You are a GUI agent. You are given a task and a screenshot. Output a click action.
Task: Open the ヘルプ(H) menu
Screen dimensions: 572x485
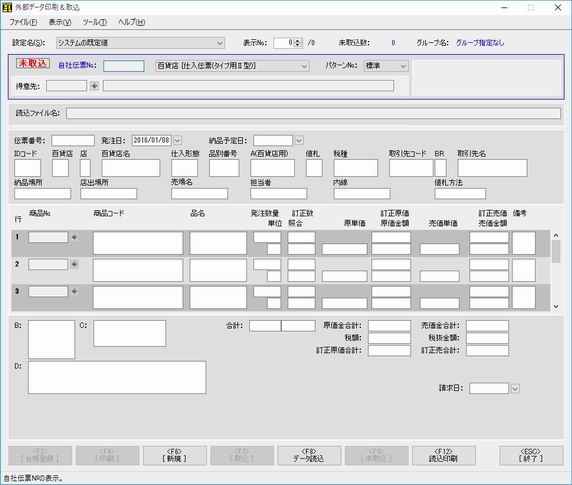pyautogui.click(x=131, y=22)
